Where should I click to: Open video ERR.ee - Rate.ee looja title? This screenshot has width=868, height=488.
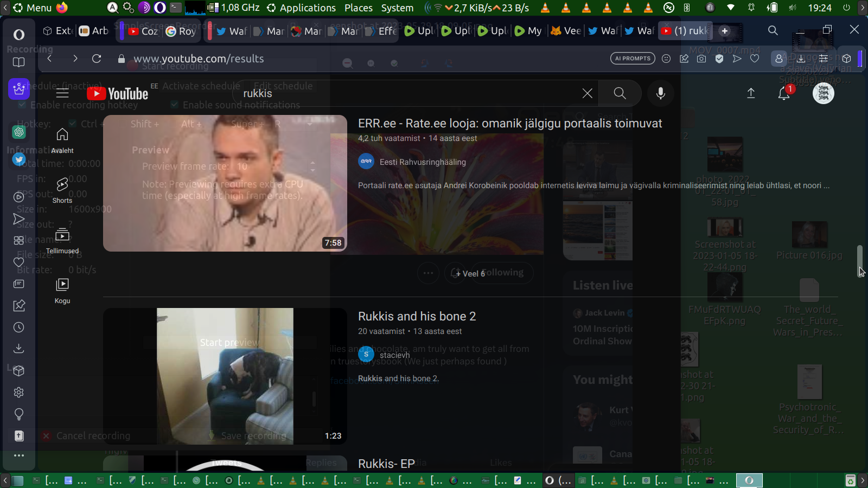click(x=510, y=124)
